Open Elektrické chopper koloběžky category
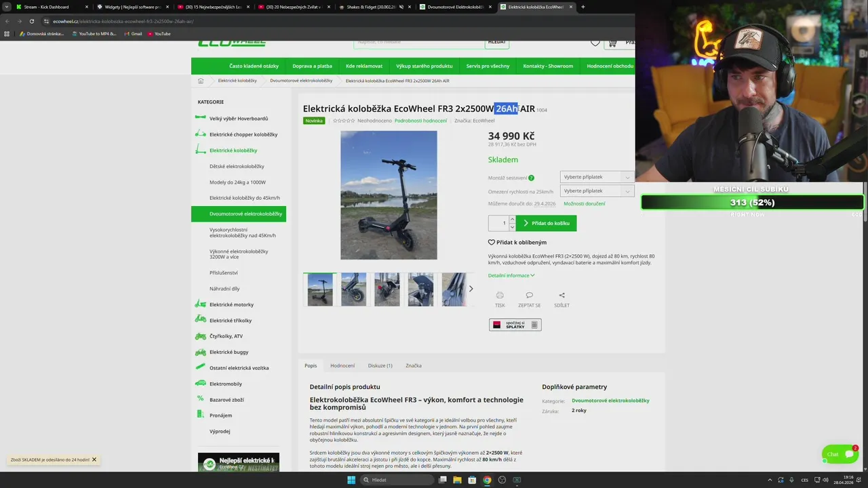 [243, 134]
